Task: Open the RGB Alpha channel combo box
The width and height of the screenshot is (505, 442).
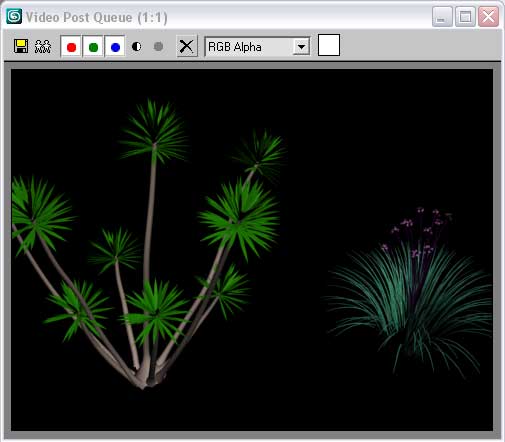Action: (257, 47)
